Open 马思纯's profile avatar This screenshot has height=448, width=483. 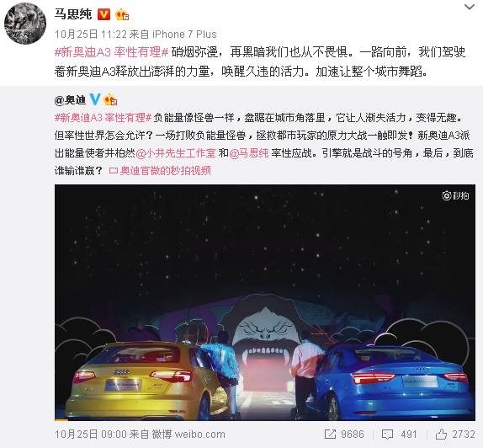[x=25, y=24]
